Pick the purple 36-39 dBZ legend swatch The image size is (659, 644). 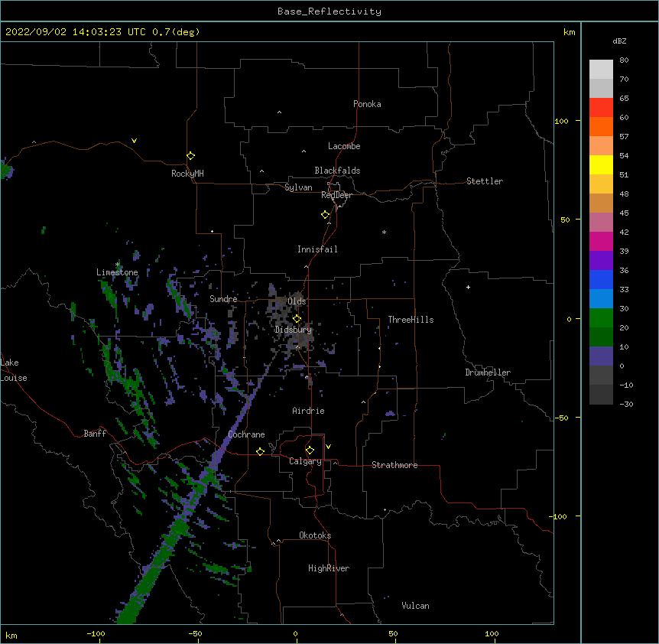(x=601, y=260)
